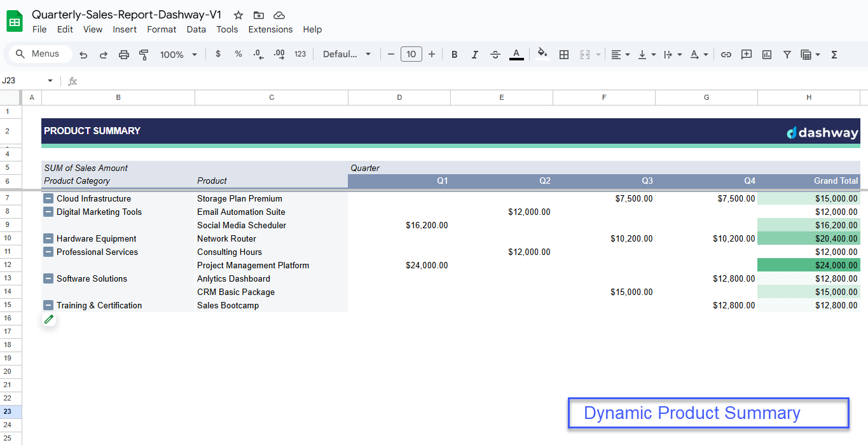Open the text rotation dropdown
This screenshot has height=445, width=868.
click(699, 55)
